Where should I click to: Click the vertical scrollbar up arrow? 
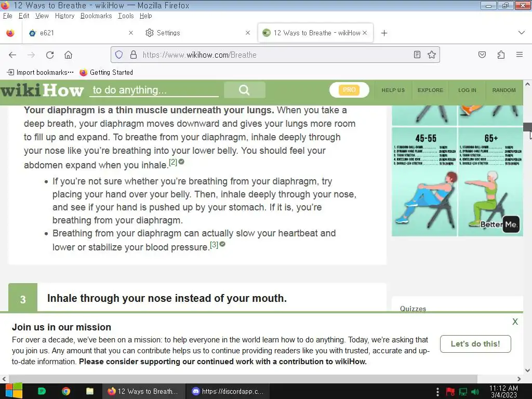click(528, 84)
